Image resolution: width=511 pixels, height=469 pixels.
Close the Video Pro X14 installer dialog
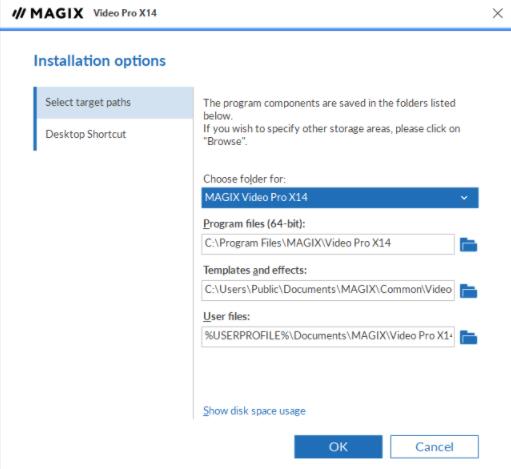[498, 13]
